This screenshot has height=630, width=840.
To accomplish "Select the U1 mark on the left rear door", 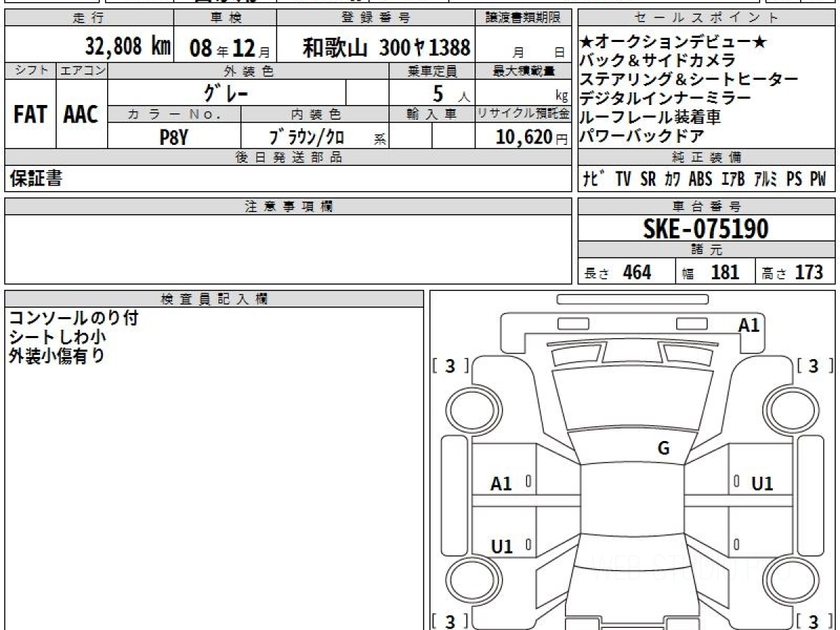I will (501, 547).
